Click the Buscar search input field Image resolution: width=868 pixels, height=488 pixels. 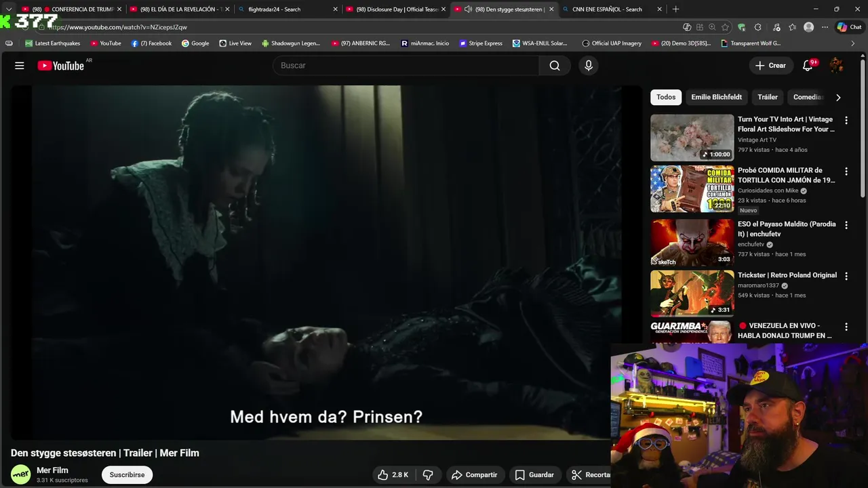point(407,66)
